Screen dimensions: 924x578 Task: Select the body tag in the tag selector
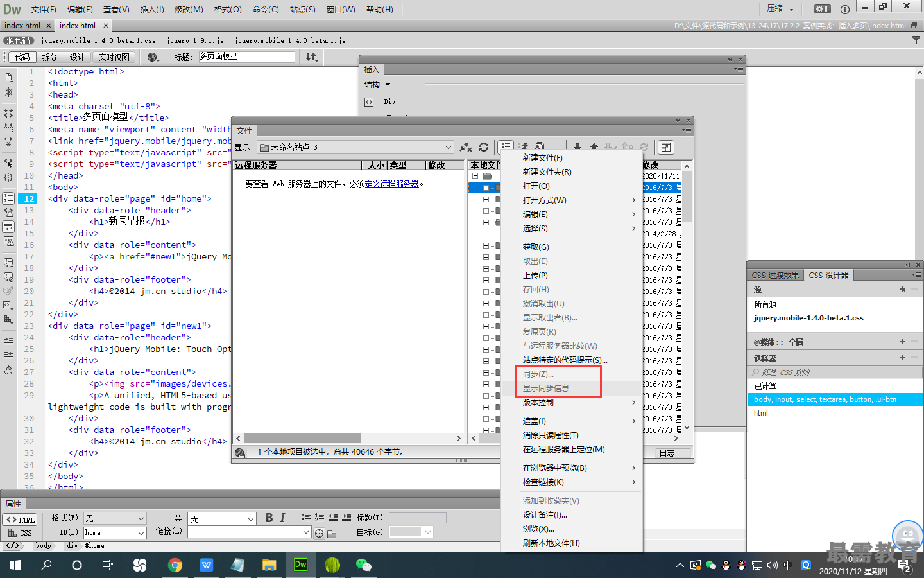pyautogui.click(x=44, y=545)
